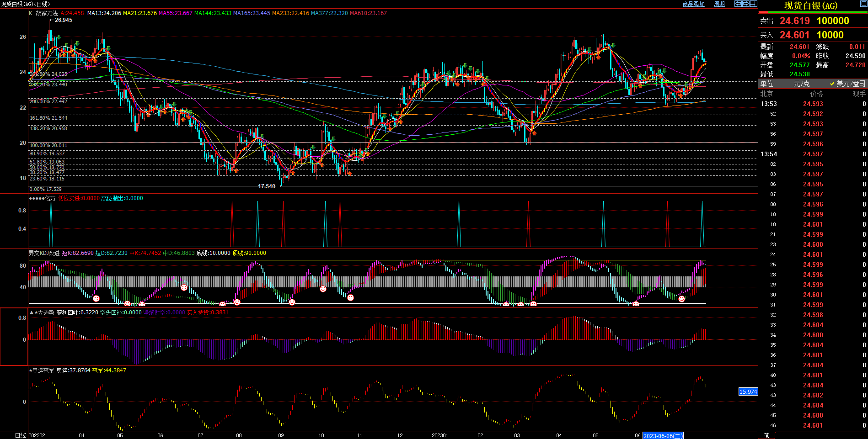Click the 胡家刀法 indicator name
This screenshot has height=439, width=868.
tap(47, 13)
